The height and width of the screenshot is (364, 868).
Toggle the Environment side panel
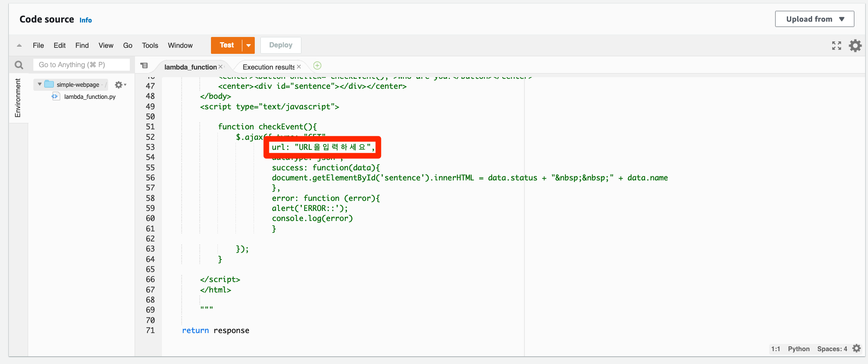(x=18, y=98)
